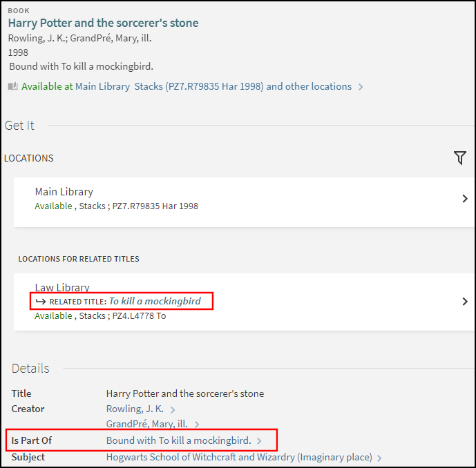Open the Harry Potter book title link
476x468 pixels.
103,23
